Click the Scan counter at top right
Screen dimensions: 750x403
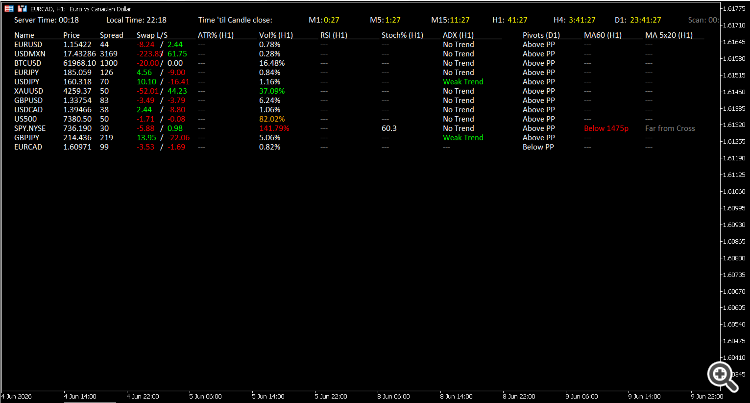(703, 20)
